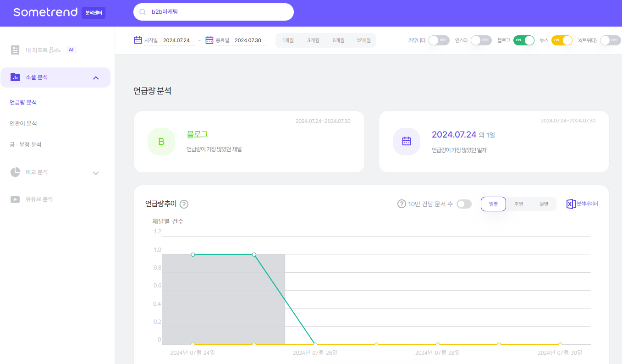Open the start date calendar icon

[x=138, y=40]
